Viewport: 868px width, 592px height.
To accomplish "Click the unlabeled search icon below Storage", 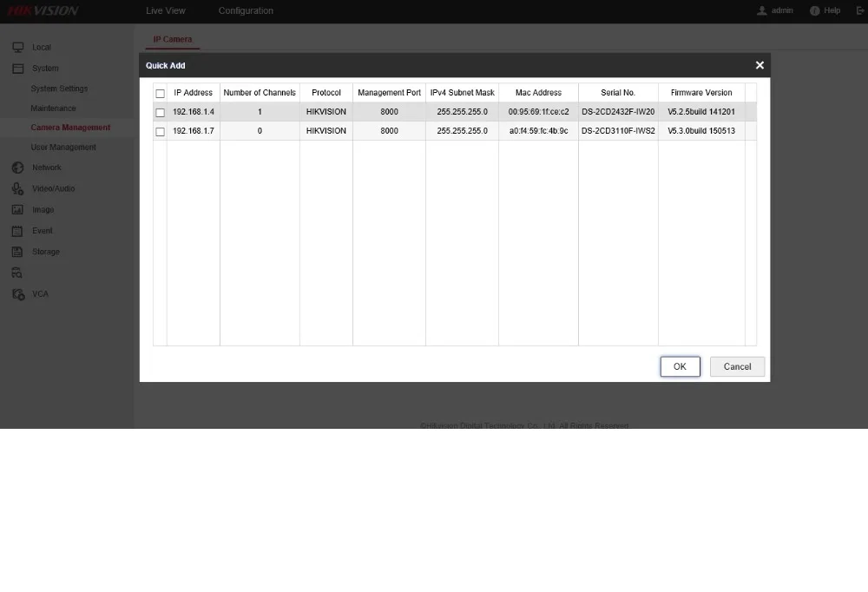I will [x=17, y=273].
